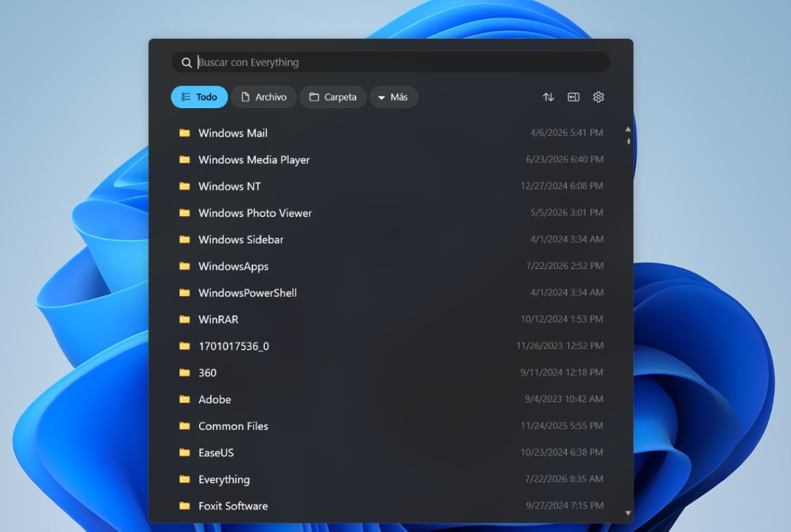The height and width of the screenshot is (532, 791).
Task: Select the Todo filter tab
Action: coord(199,97)
